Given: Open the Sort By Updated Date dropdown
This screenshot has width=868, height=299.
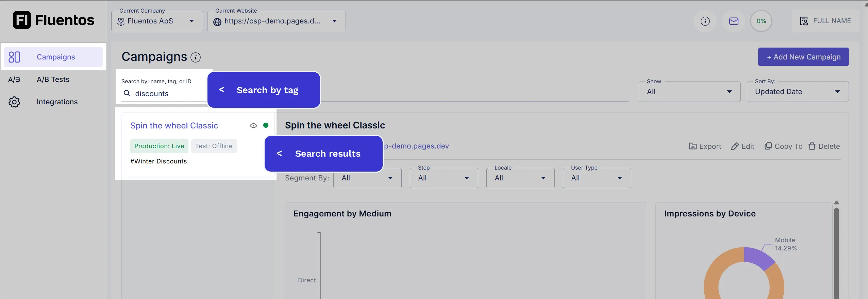Looking at the screenshot, I should pyautogui.click(x=798, y=92).
